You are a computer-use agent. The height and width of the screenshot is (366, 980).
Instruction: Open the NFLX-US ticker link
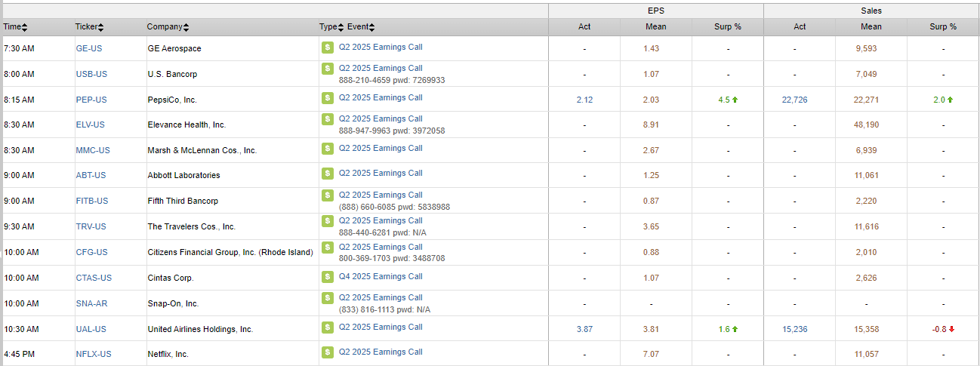(x=94, y=355)
